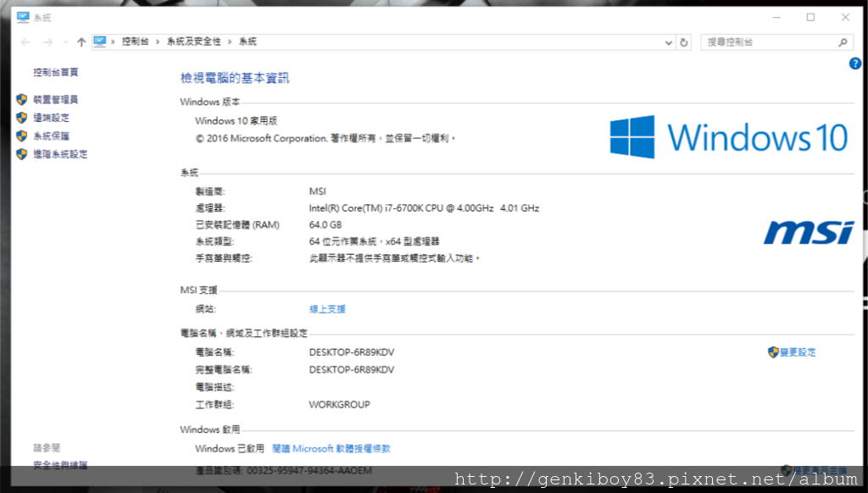Click the magnifier search icon

tap(843, 42)
